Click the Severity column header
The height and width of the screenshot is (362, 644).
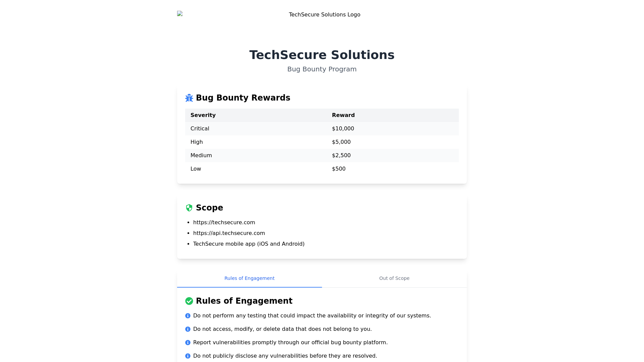click(203, 115)
